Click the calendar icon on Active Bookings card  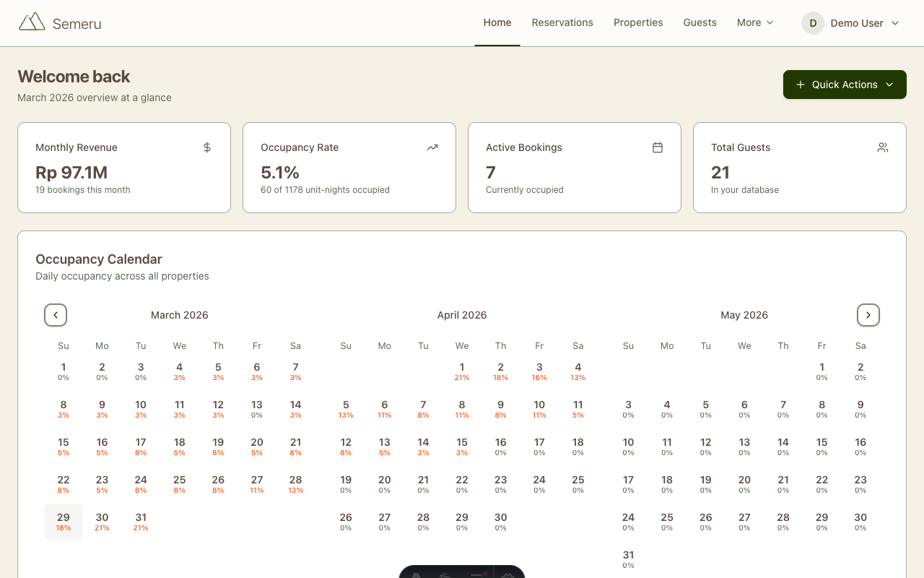tap(658, 147)
